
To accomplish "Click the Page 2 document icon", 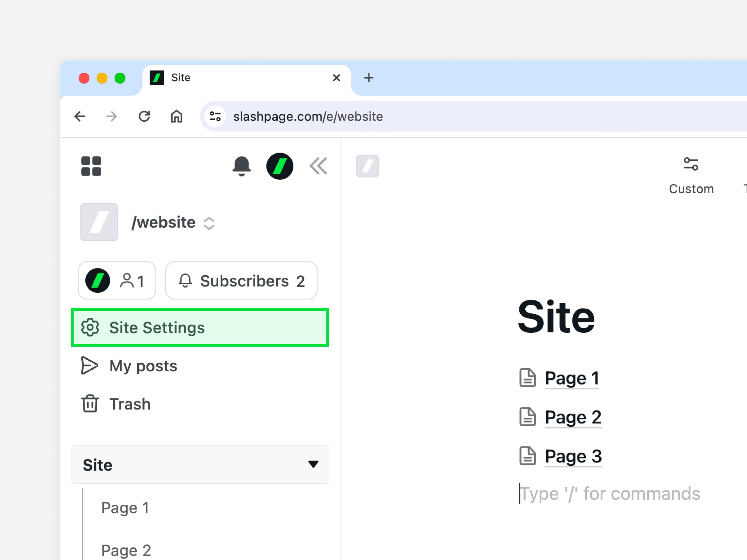I will point(527,417).
